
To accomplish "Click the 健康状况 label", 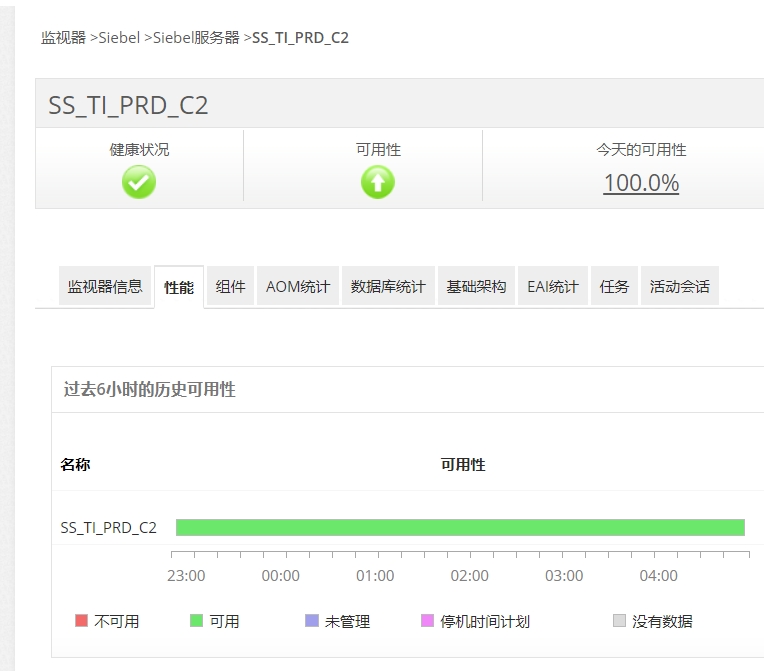I will click(x=139, y=149).
